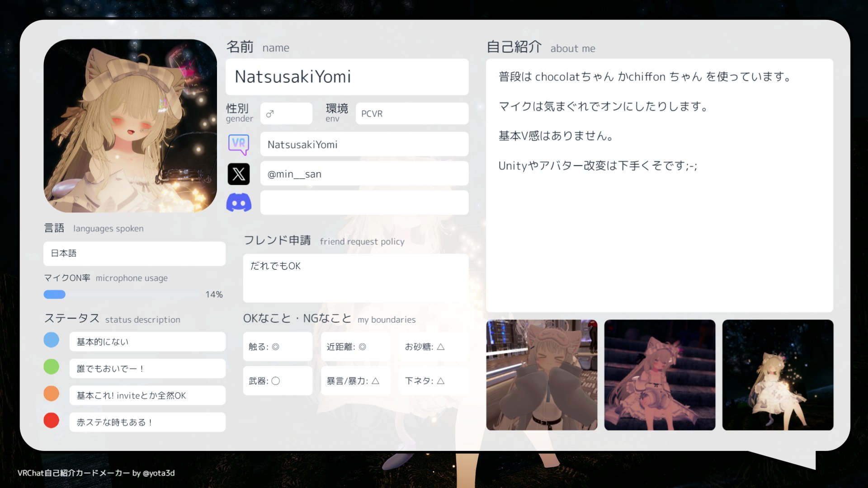Click the X (Twitter) logo icon
This screenshot has height=488, width=868.
239,174
